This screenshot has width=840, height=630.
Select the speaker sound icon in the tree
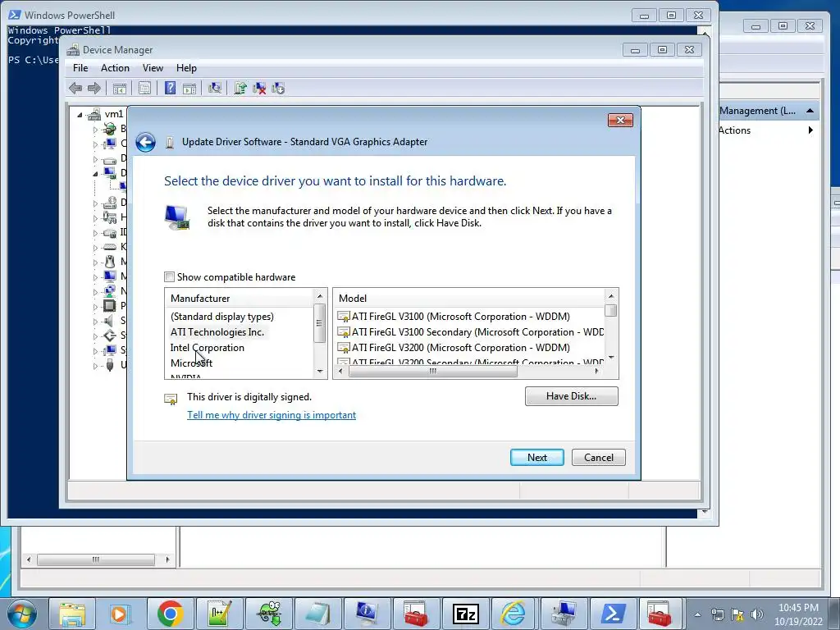pyautogui.click(x=109, y=321)
